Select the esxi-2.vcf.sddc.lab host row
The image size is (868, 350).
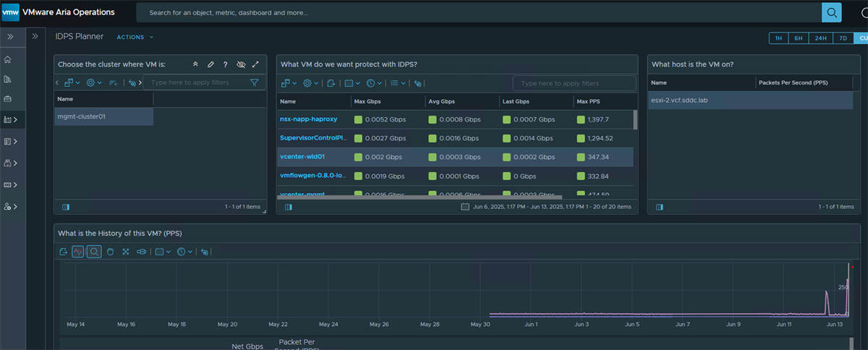pyautogui.click(x=751, y=100)
